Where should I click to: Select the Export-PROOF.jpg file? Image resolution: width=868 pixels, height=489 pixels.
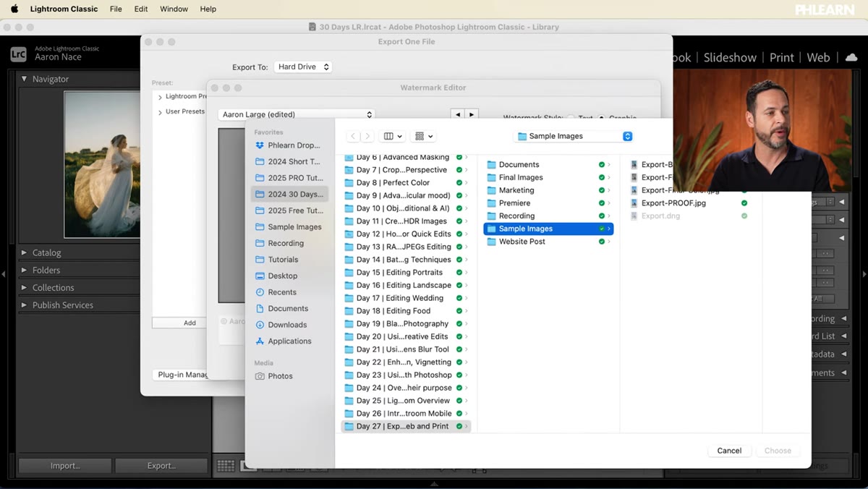[x=689, y=203]
